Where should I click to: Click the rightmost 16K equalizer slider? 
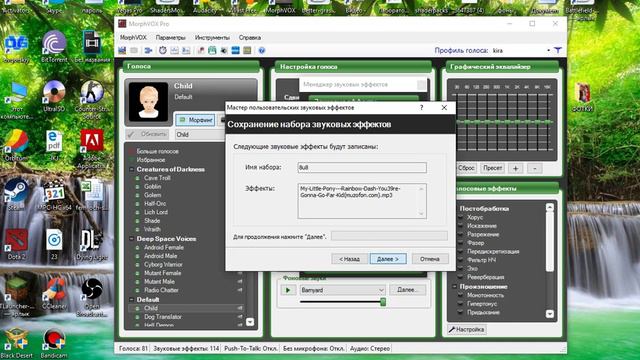(547, 122)
